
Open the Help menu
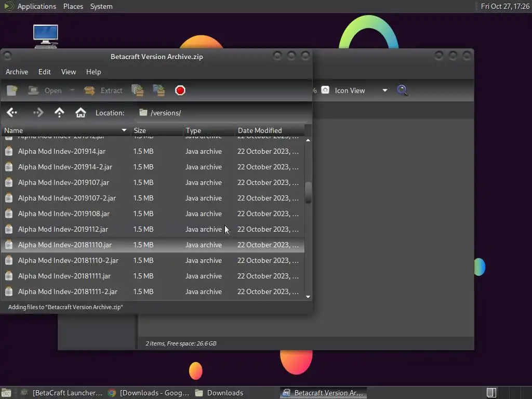[x=94, y=72]
